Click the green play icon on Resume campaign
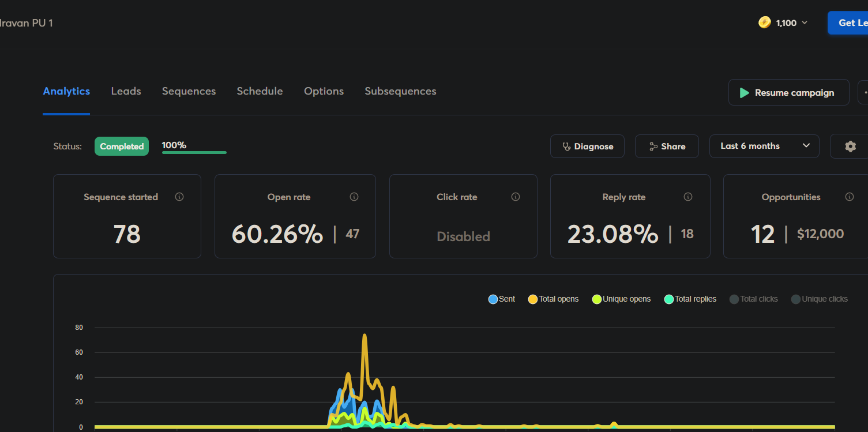 coord(745,93)
